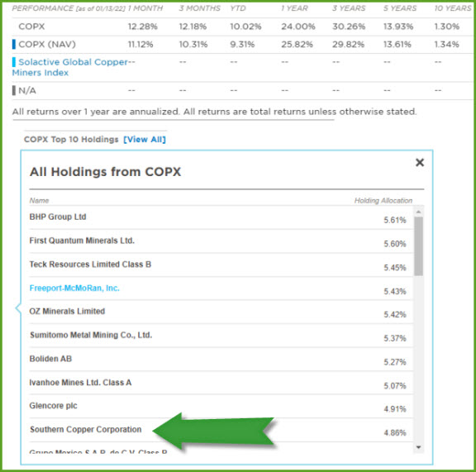This screenshot has height=472, width=476.
Task: Click the 3 MONTHS performance column header
Action: [x=199, y=8]
